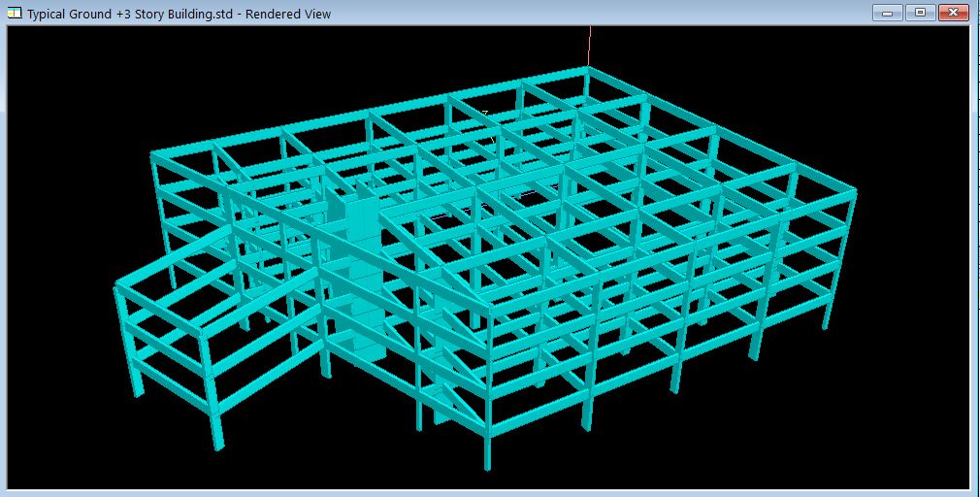
Task: Select the back-left roof corner joint
Action: [x=154, y=156]
